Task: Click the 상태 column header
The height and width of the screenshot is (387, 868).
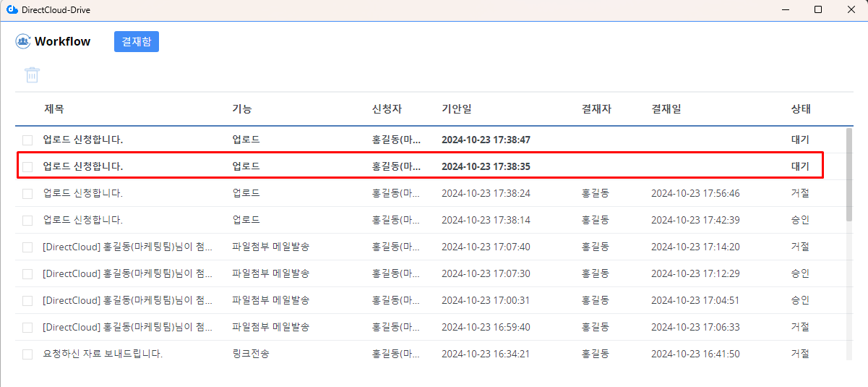Action: pos(801,109)
